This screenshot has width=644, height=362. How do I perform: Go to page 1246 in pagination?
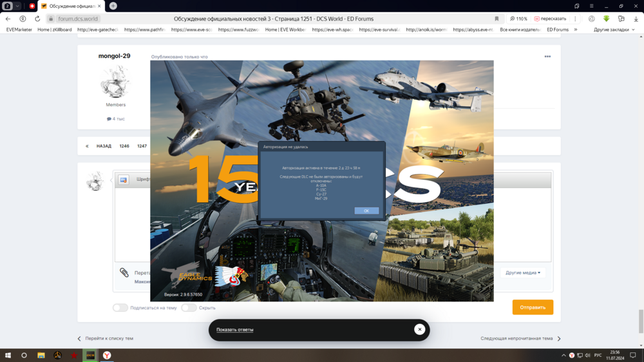[124, 146]
